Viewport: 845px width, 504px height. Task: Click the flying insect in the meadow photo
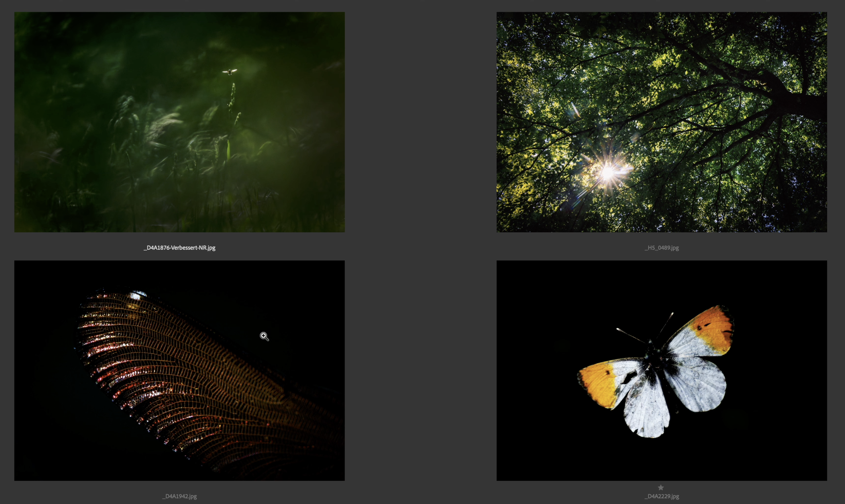coord(230,72)
